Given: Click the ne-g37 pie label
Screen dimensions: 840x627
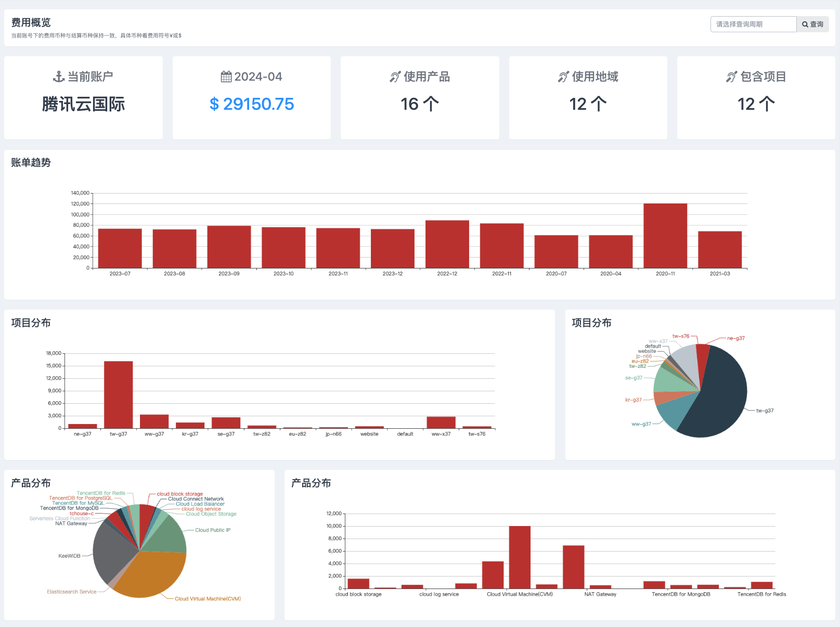Looking at the screenshot, I should 736,338.
